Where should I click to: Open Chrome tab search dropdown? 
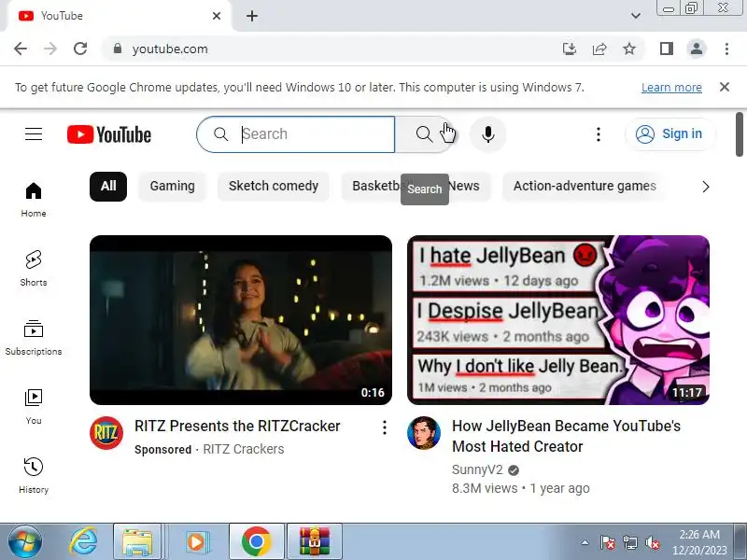(636, 16)
